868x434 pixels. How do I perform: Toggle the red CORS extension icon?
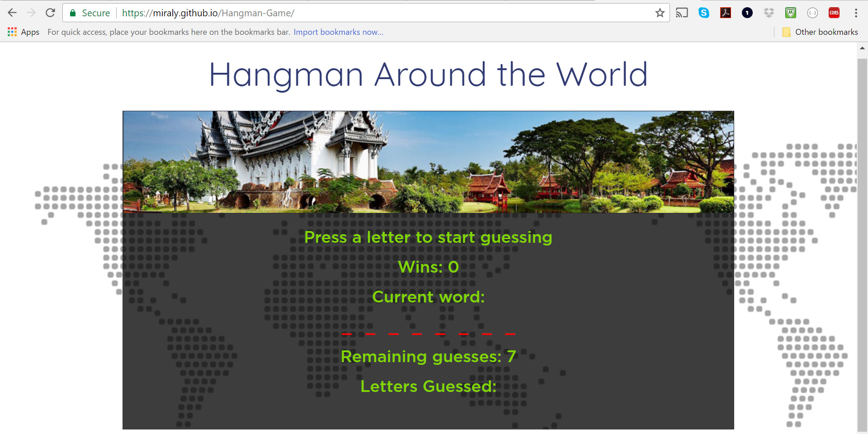pyautogui.click(x=834, y=13)
